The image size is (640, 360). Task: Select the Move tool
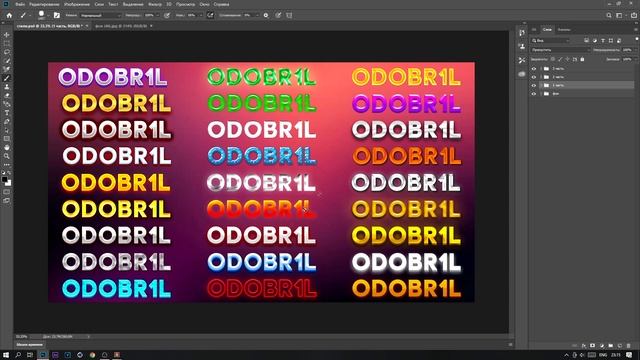pyautogui.click(x=7, y=35)
